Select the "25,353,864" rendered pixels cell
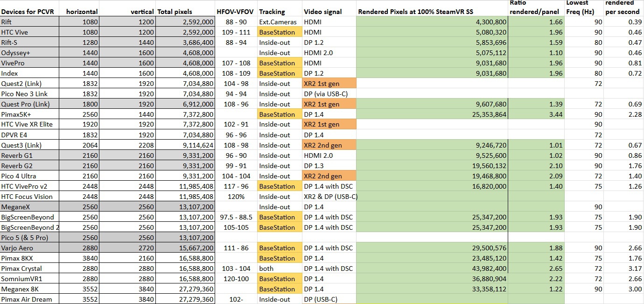This screenshot has width=644, height=304. [431, 114]
